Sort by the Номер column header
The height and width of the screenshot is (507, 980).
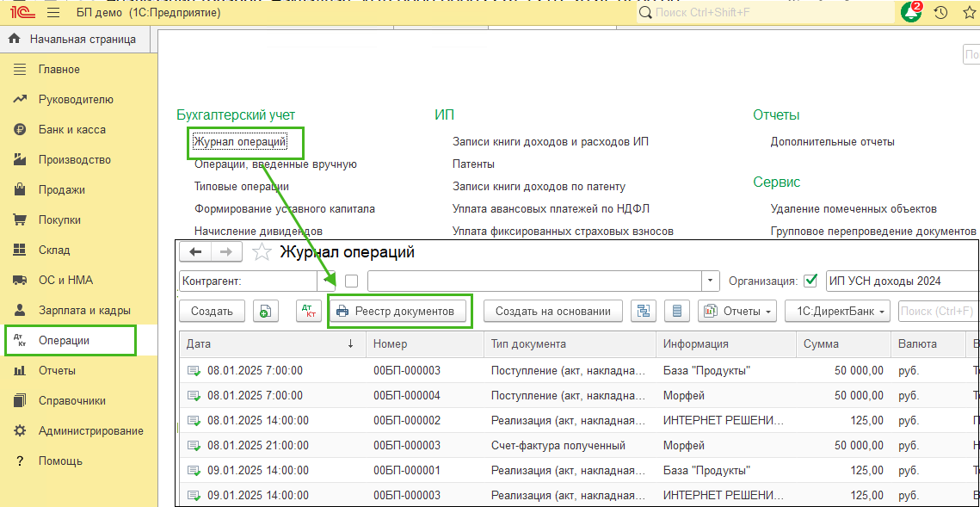[425, 343]
